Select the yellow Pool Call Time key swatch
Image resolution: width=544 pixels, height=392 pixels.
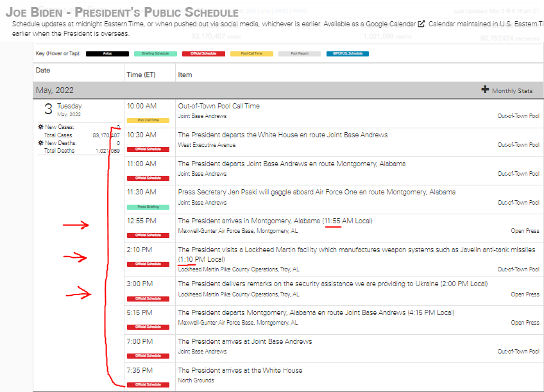[x=251, y=54]
